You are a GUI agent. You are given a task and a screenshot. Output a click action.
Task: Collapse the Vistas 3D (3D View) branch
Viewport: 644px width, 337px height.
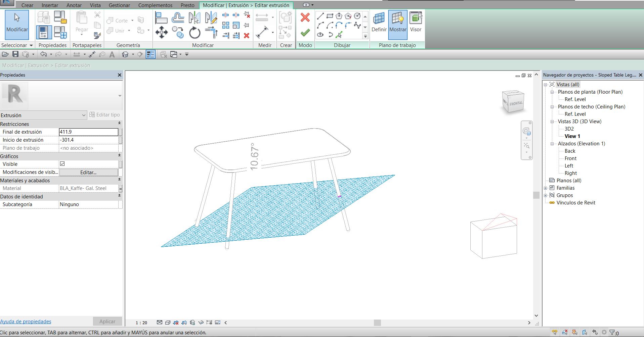552,122
